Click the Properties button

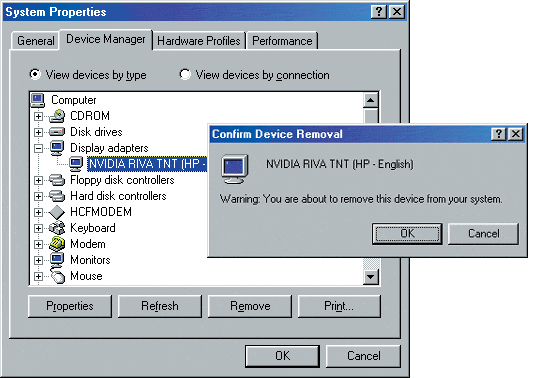(70, 306)
